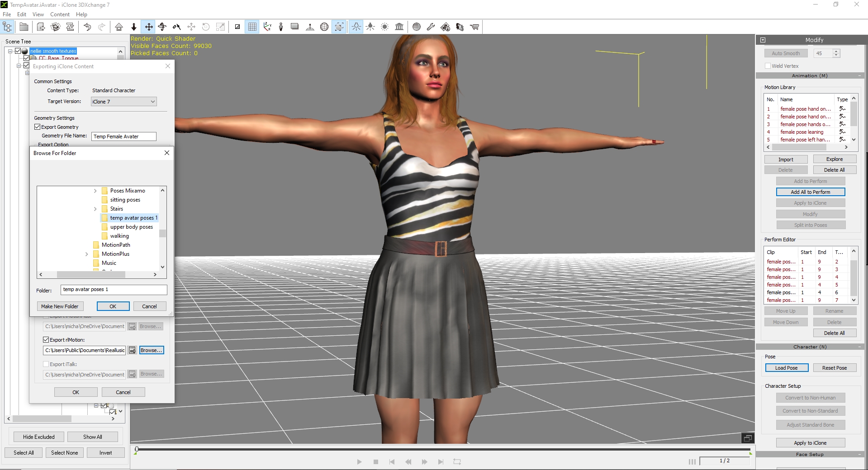Select the Rotate transform tool
This screenshot has height=470, width=868.
point(162,27)
